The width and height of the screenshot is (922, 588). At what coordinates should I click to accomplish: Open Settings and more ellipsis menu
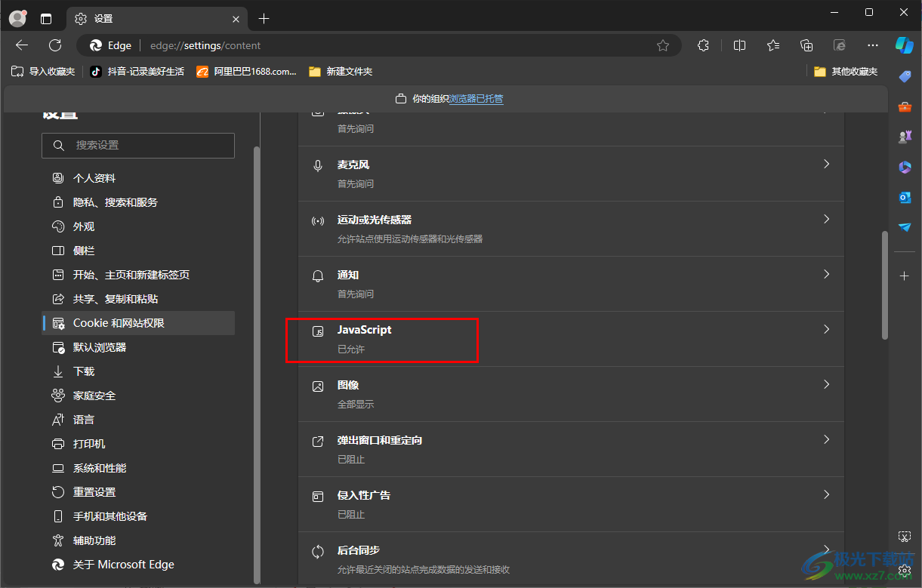[x=873, y=45]
